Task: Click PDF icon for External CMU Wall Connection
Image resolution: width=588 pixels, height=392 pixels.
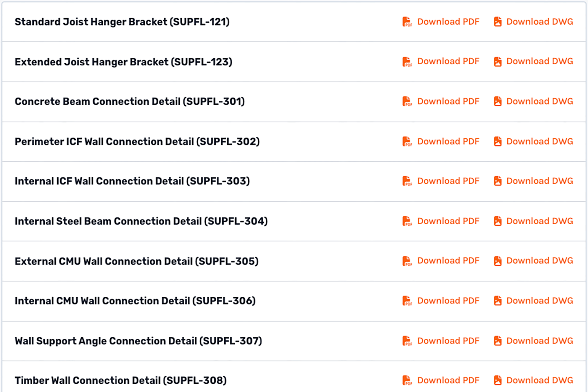Action: click(407, 261)
